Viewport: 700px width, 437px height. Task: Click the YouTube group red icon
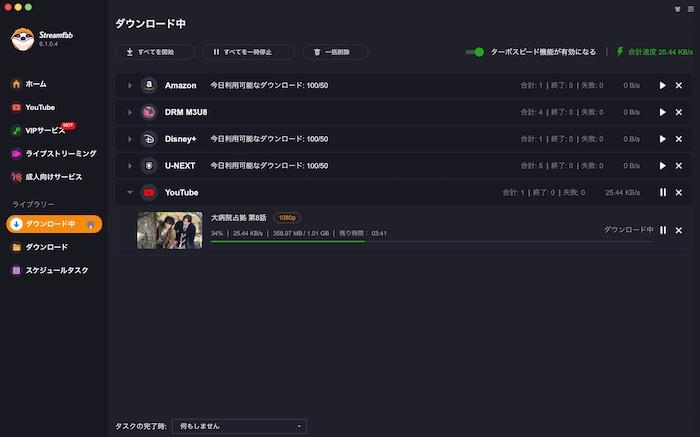149,192
